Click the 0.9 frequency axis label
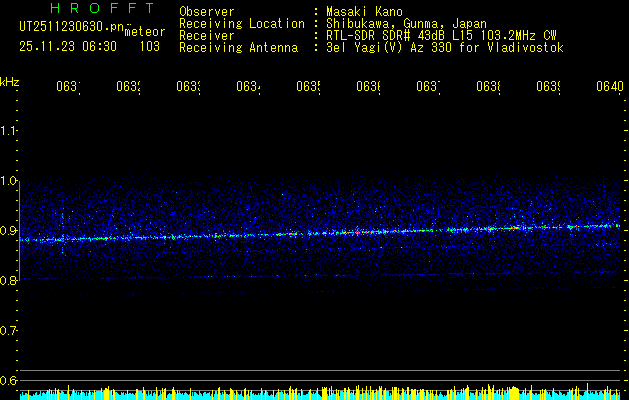 [8, 230]
